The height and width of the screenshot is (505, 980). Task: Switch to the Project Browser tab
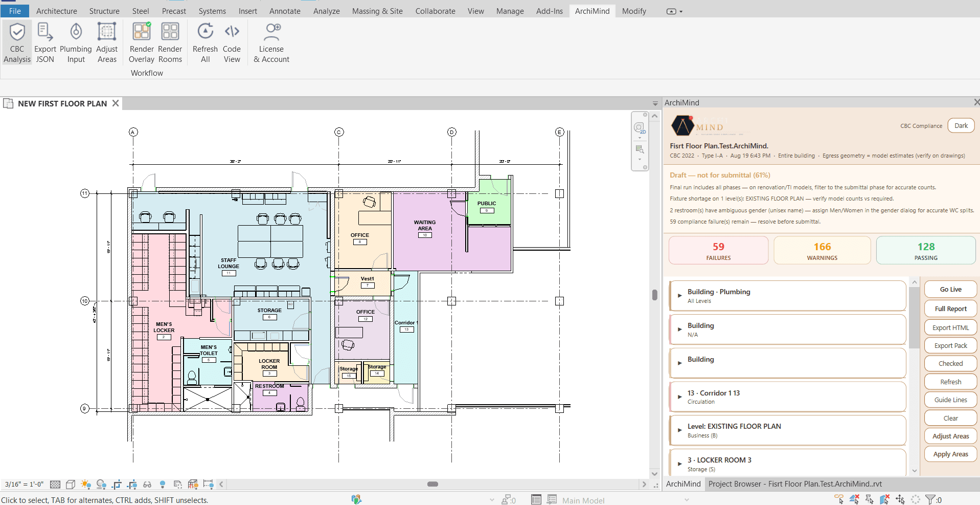[x=795, y=484]
